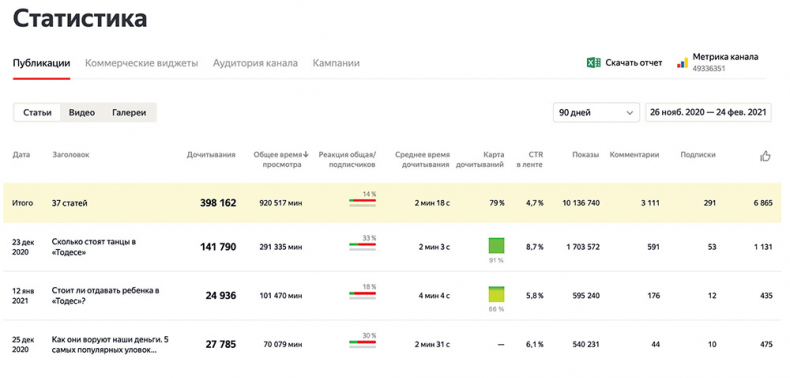Screen dimensions: 790x378
Task: Click the thumbs-up likes column icon
Action: click(765, 157)
